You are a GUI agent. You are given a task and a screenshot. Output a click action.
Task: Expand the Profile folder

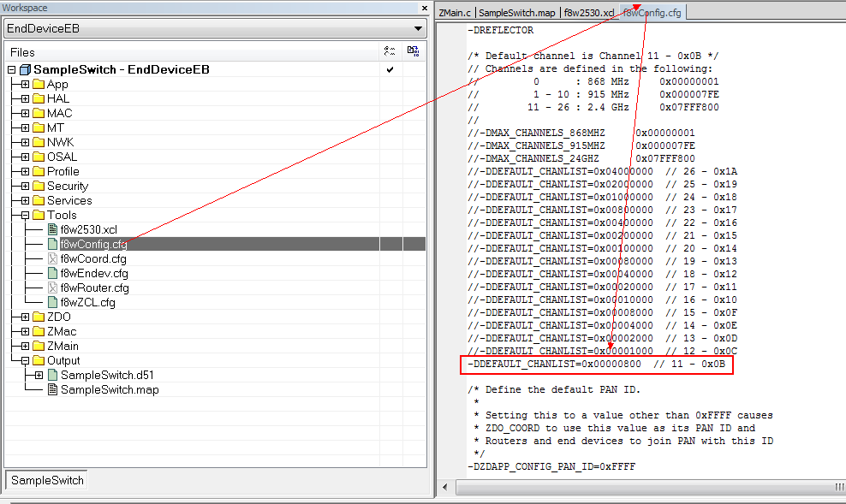pyautogui.click(x=26, y=172)
